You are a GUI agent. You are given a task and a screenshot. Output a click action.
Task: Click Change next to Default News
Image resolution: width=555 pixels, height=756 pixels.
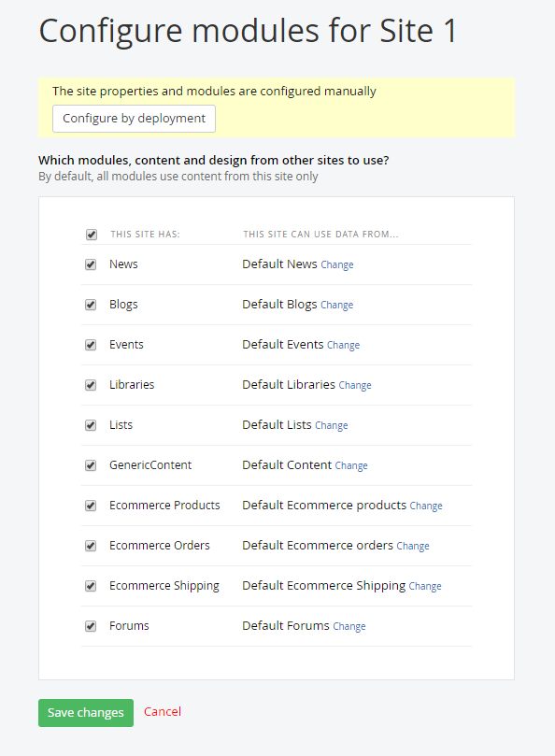pyautogui.click(x=337, y=264)
